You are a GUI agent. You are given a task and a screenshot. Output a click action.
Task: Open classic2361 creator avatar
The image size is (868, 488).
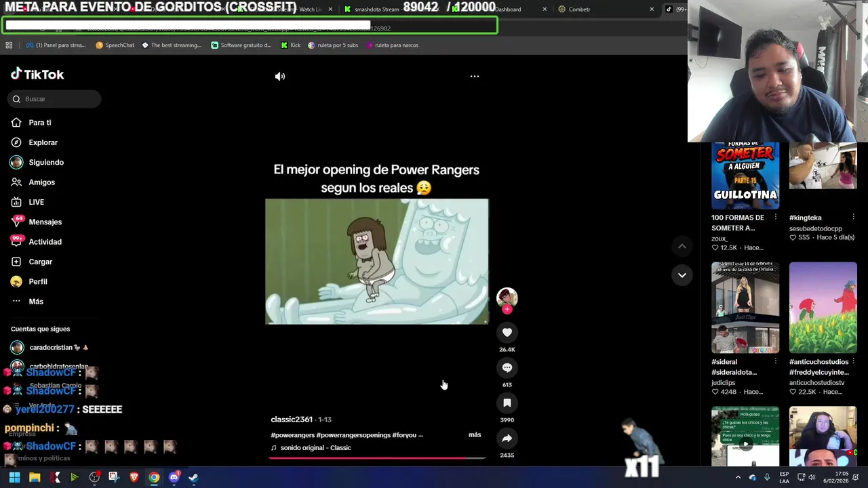[507, 298]
